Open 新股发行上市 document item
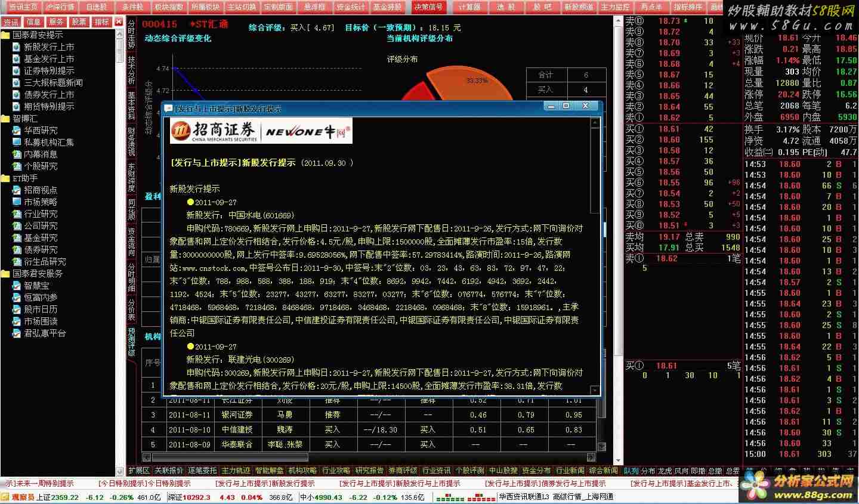 pyautogui.click(x=49, y=47)
